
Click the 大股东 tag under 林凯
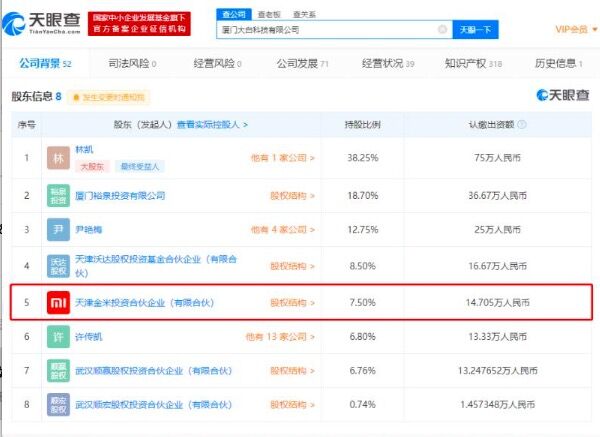pos(92,166)
